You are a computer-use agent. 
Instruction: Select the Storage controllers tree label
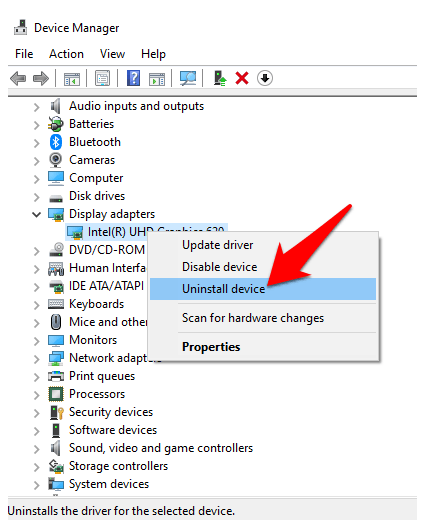[118, 466]
